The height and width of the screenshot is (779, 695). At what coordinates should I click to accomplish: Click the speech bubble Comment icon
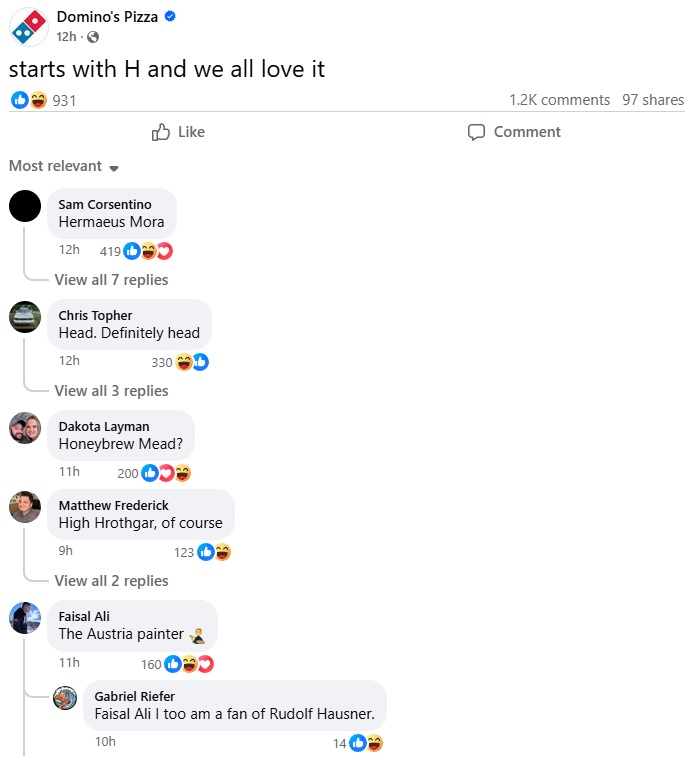pos(476,132)
